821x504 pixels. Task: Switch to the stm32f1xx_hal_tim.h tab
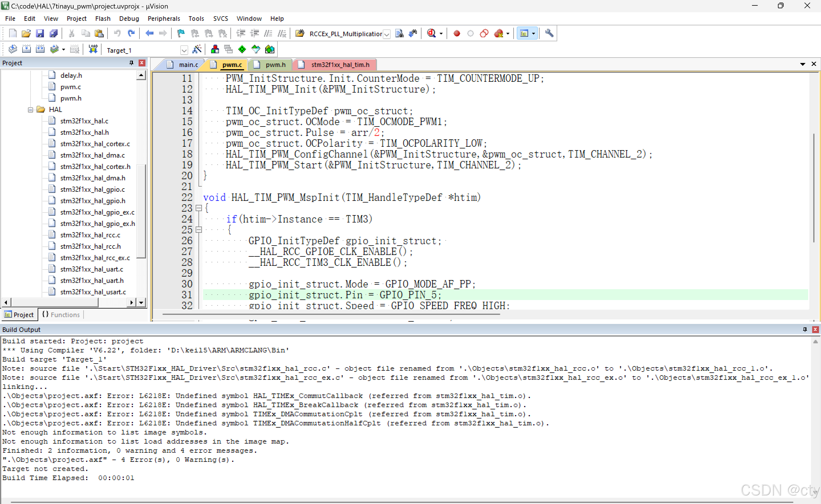click(335, 64)
